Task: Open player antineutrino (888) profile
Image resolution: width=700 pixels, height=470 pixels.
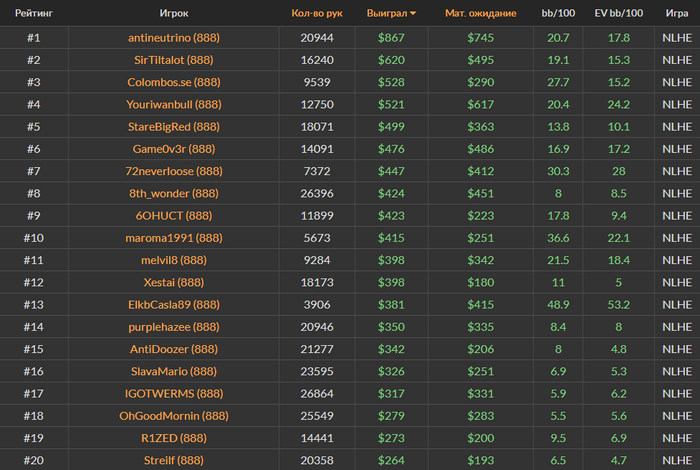Action: (x=174, y=37)
